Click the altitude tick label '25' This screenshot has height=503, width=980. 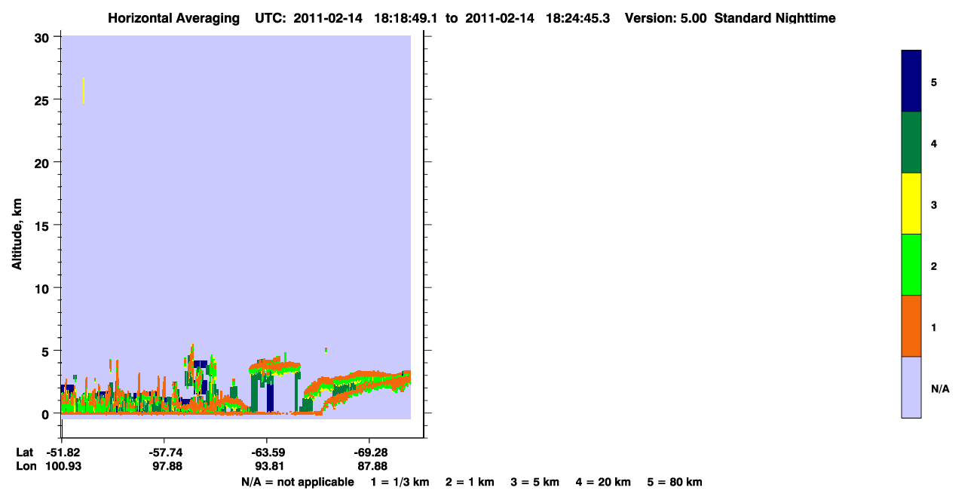(44, 100)
